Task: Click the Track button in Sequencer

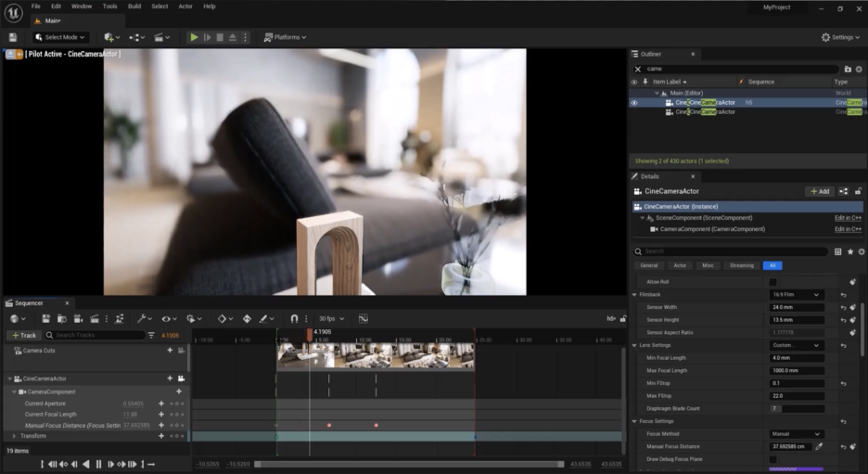Action: pyautogui.click(x=24, y=335)
